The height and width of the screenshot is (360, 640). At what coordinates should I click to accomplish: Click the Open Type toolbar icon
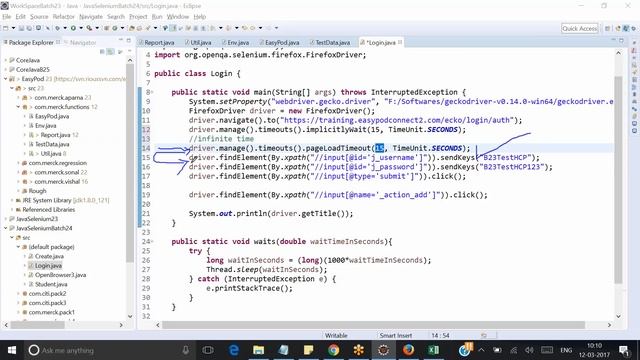click(x=131, y=28)
